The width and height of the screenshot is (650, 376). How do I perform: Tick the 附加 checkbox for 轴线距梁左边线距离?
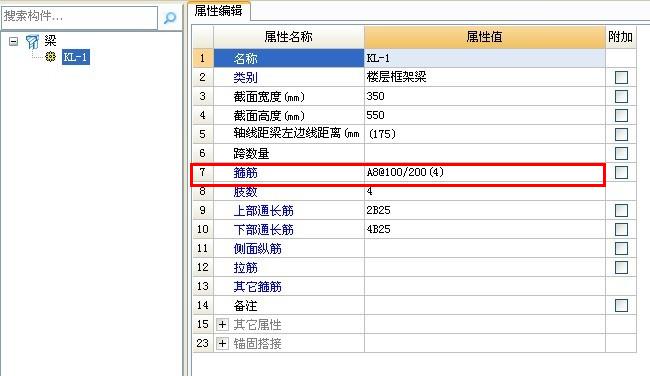click(x=621, y=134)
